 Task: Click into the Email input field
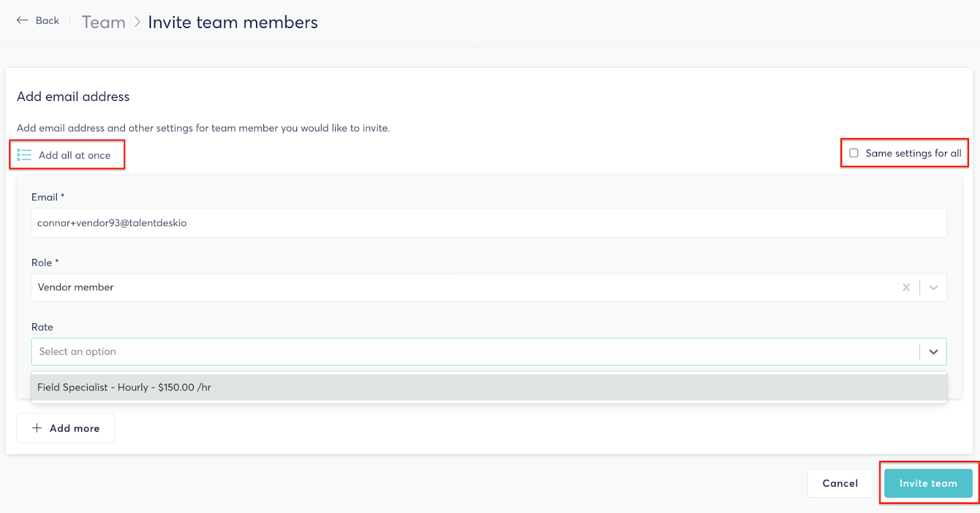coord(488,223)
